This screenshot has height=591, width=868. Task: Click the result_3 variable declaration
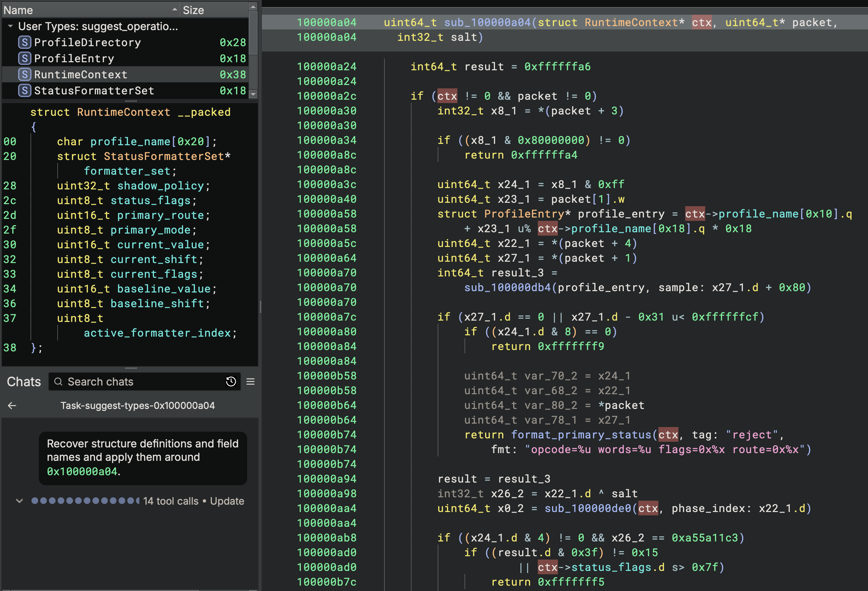517,273
